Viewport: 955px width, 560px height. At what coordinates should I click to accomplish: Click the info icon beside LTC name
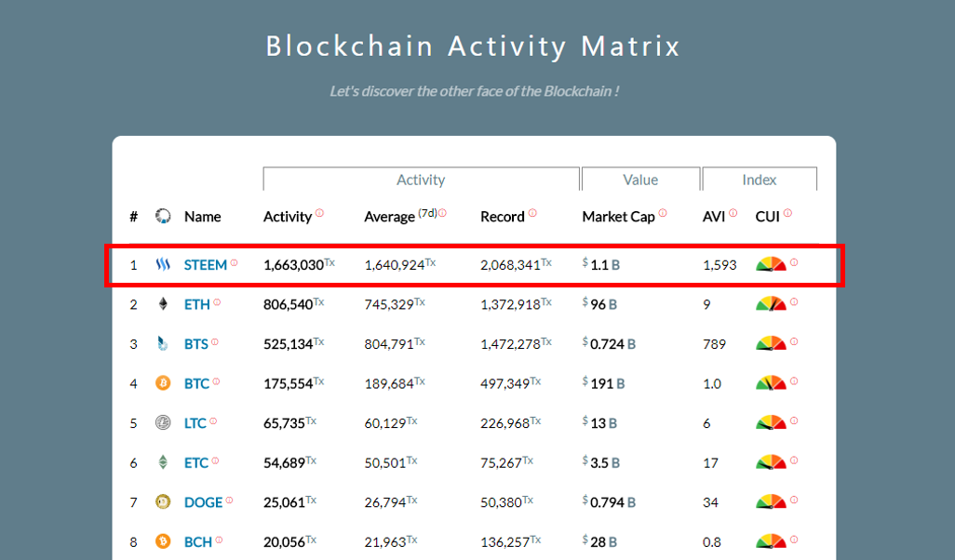point(213,421)
